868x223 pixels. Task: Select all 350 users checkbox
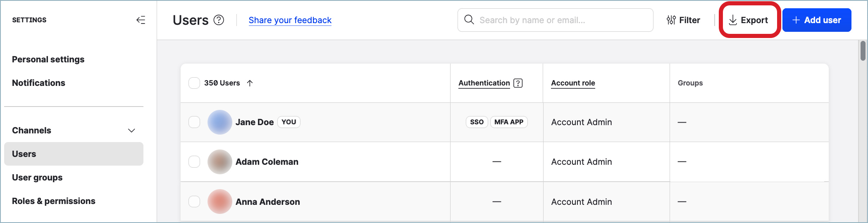(x=194, y=83)
